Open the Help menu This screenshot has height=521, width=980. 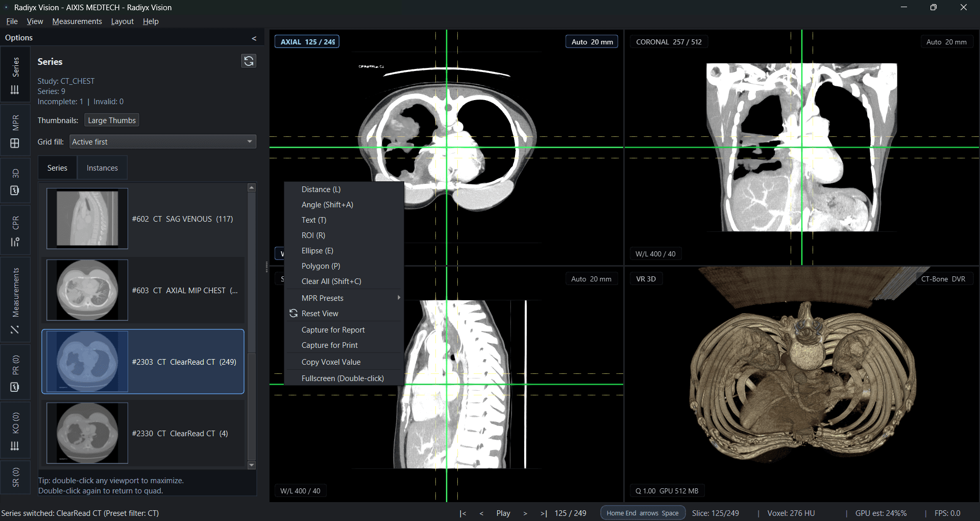pos(151,21)
